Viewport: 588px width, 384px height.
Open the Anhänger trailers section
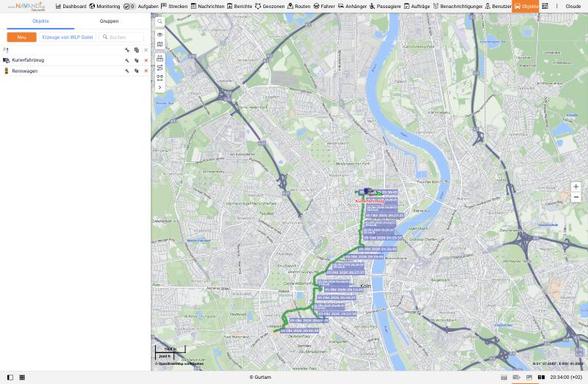click(352, 7)
